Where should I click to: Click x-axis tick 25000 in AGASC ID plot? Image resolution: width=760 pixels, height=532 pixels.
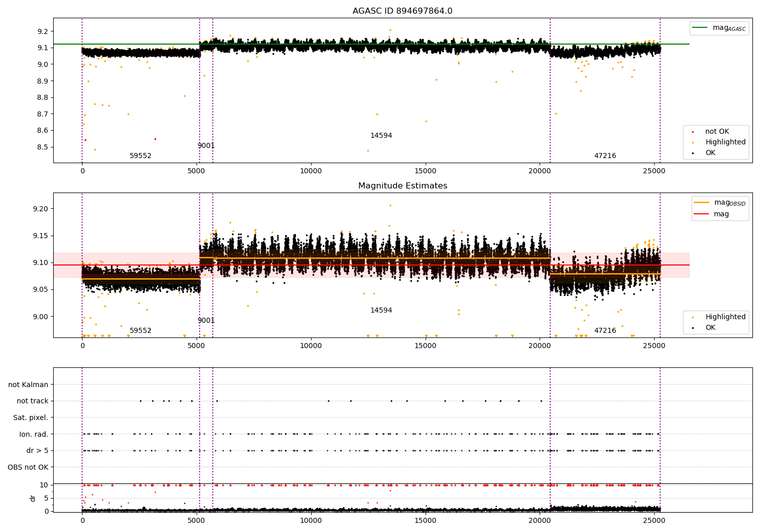(654, 171)
